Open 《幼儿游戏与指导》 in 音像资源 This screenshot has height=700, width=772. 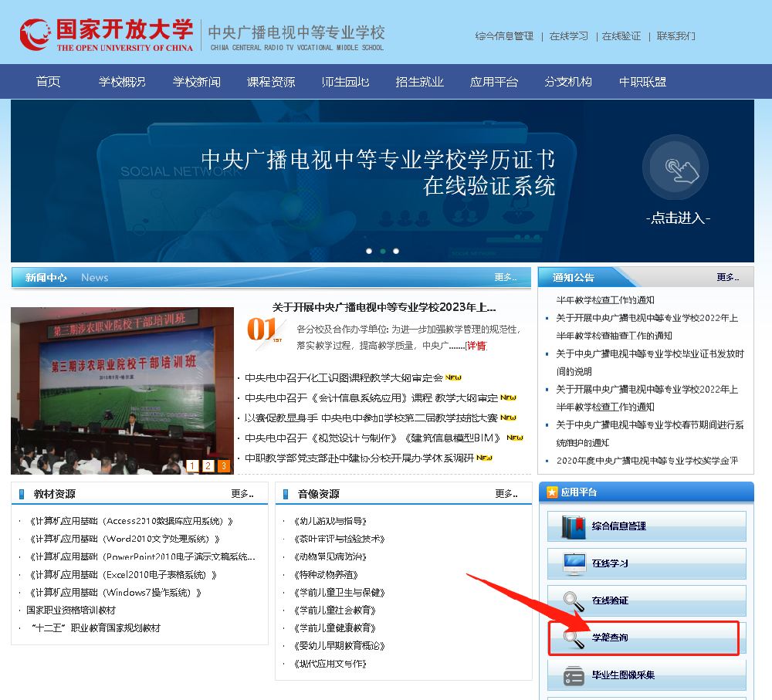point(330,521)
